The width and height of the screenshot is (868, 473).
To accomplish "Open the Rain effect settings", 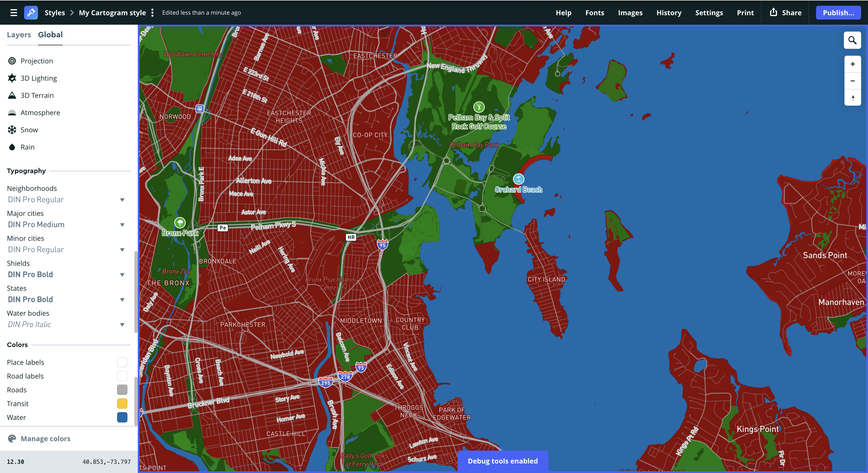I will point(27,147).
